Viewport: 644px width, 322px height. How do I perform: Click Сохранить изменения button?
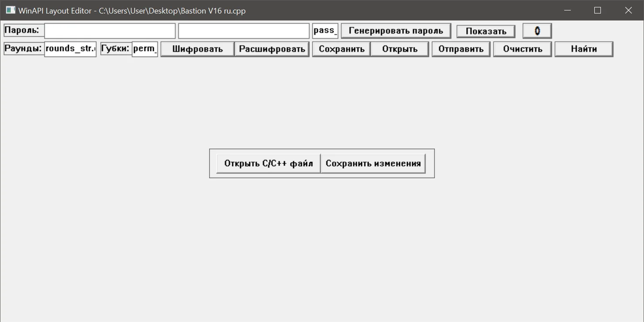coord(373,163)
